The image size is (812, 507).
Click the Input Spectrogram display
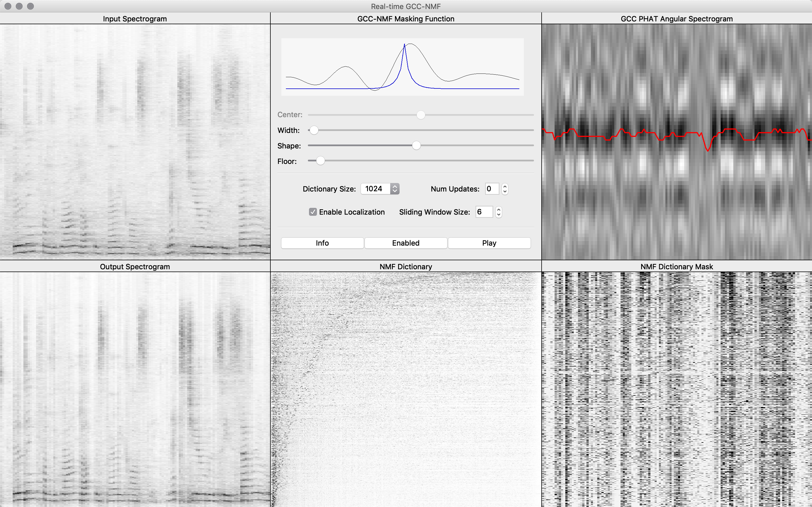pyautogui.click(x=135, y=141)
